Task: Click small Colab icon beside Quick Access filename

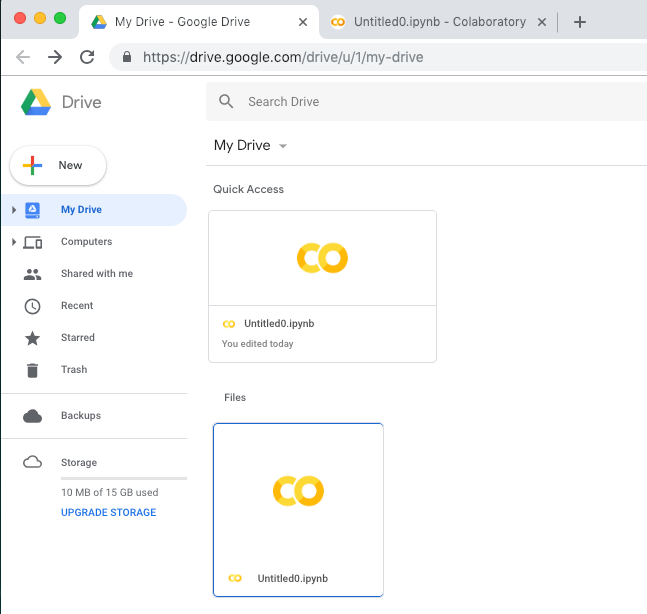Action: pyautogui.click(x=229, y=324)
